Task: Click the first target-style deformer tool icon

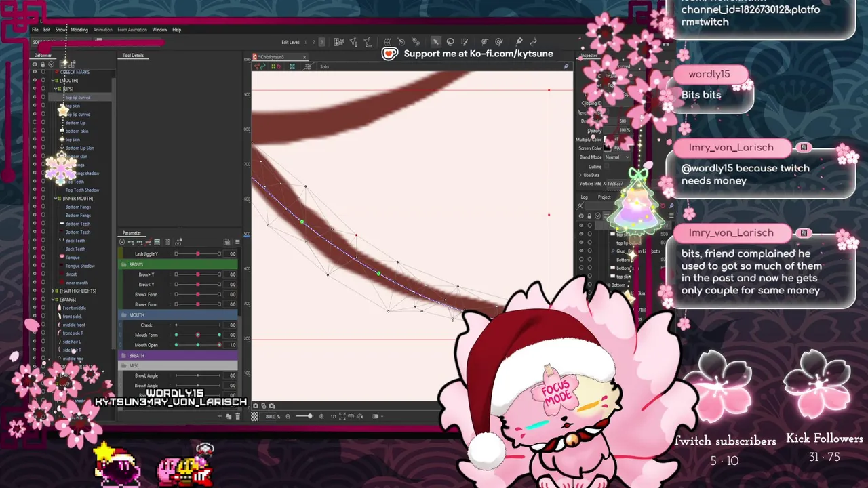Action: tap(485, 42)
